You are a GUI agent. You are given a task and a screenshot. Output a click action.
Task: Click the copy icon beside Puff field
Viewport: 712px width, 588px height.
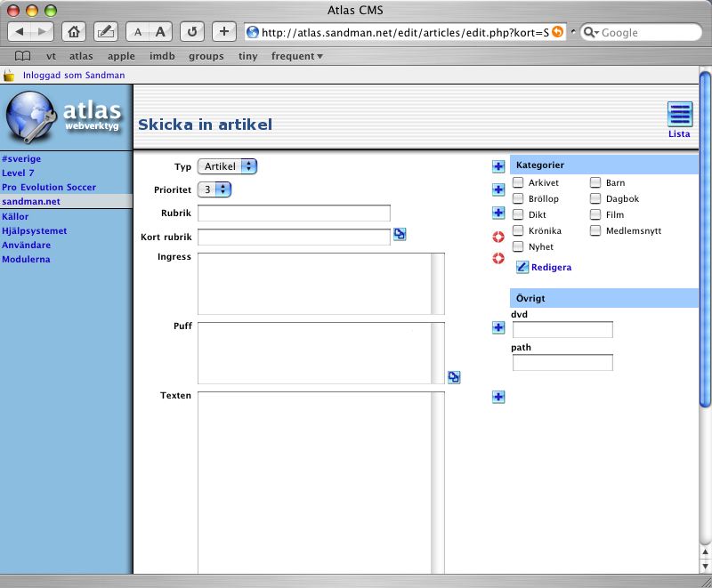pos(454,377)
